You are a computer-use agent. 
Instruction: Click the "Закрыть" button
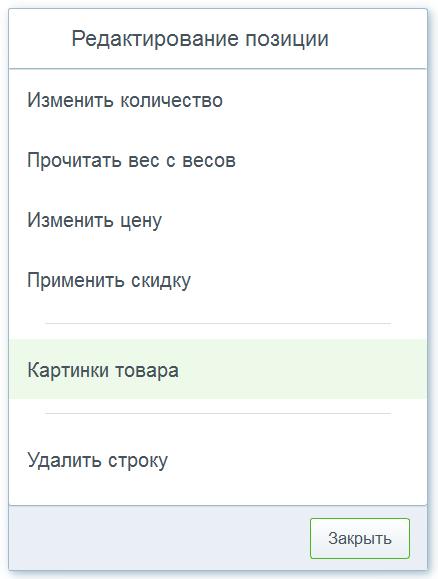(x=360, y=538)
